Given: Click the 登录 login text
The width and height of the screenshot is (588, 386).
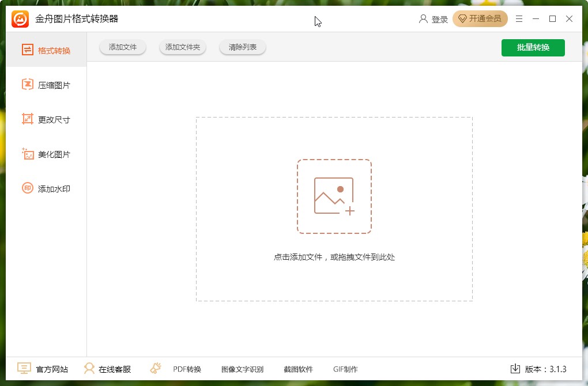Looking at the screenshot, I should 439,18.
